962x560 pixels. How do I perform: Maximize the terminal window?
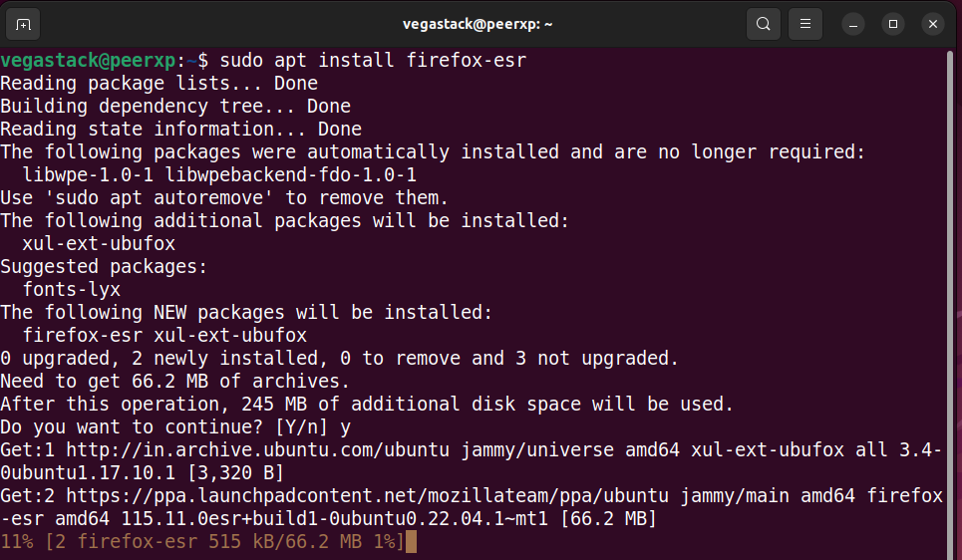[893, 23]
